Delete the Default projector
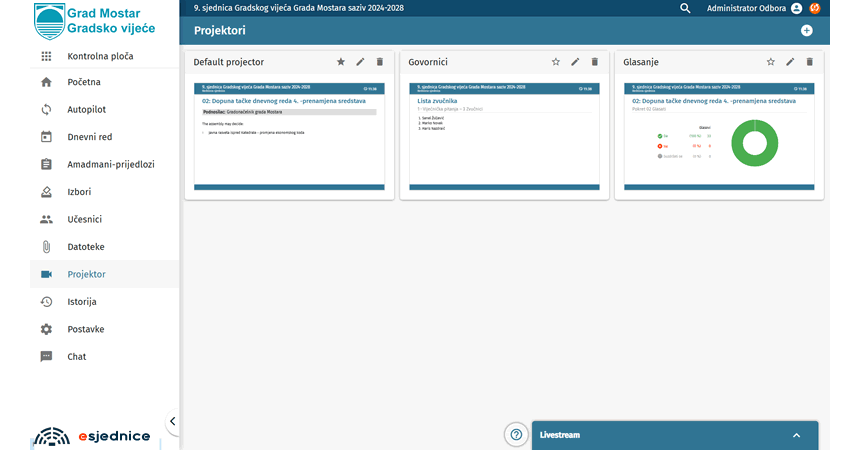Image resolution: width=860 pixels, height=450 pixels. tap(380, 62)
